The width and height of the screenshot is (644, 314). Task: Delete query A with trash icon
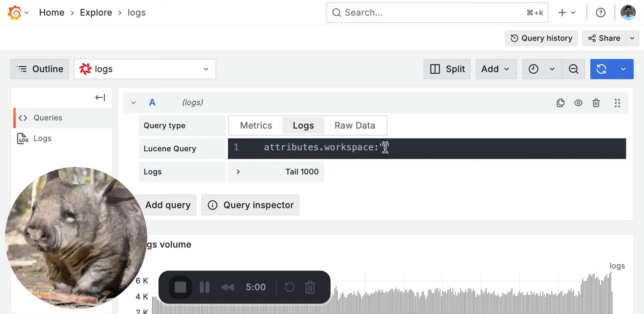pyautogui.click(x=596, y=103)
